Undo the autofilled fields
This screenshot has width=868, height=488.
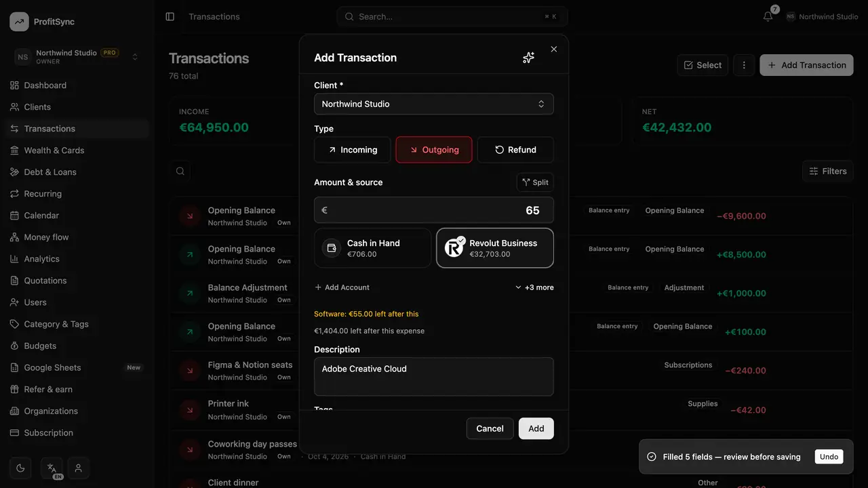[x=829, y=457]
